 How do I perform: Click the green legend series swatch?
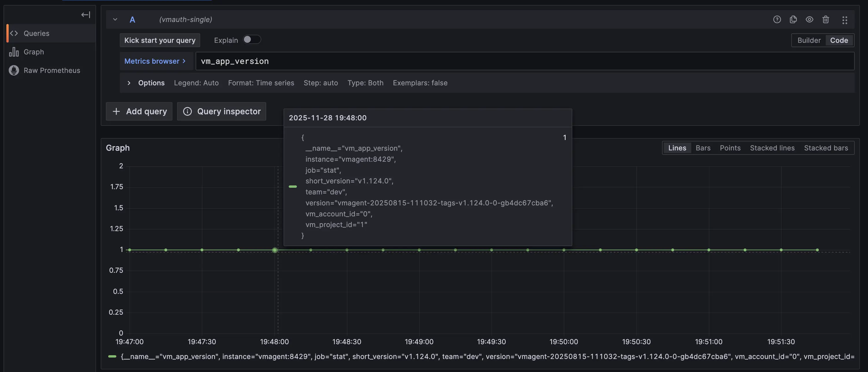112,356
